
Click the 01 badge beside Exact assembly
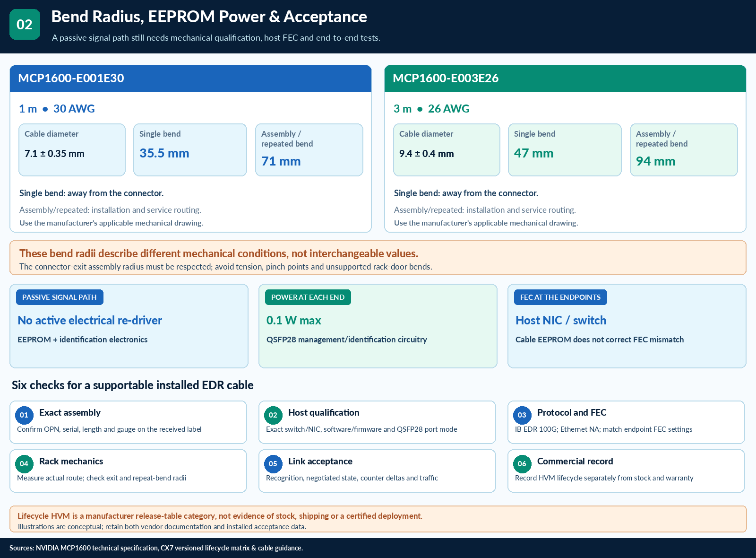pyautogui.click(x=24, y=415)
